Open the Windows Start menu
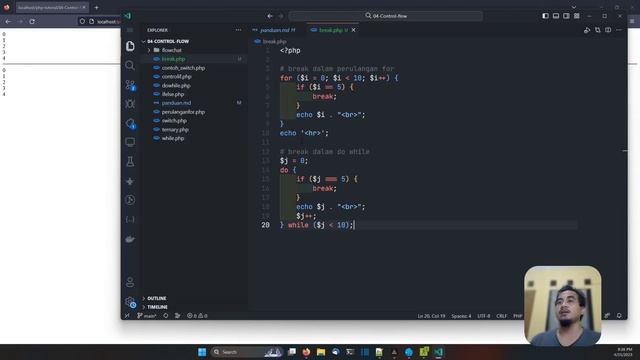Image resolution: width=640 pixels, height=360 pixels. [202, 352]
